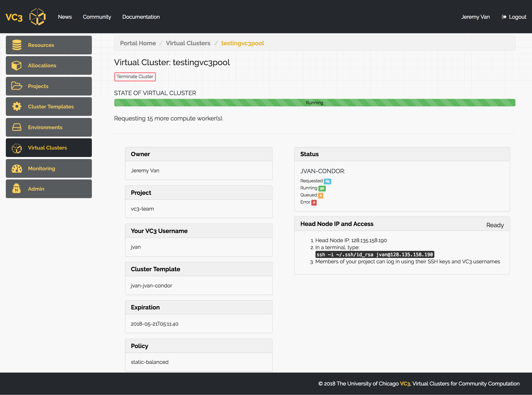Click the JVAN-CONDOR status heading

click(x=323, y=171)
